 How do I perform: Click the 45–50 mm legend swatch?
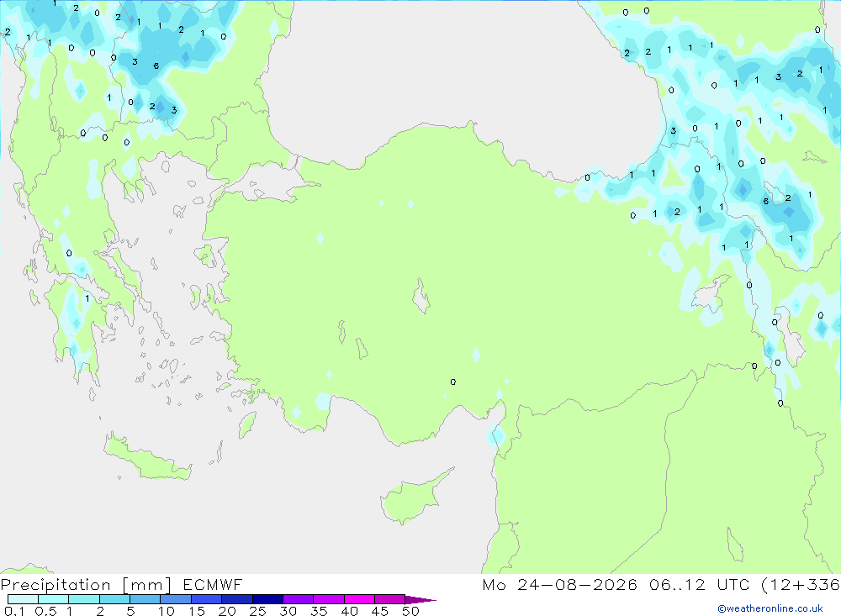click(390, 599)
